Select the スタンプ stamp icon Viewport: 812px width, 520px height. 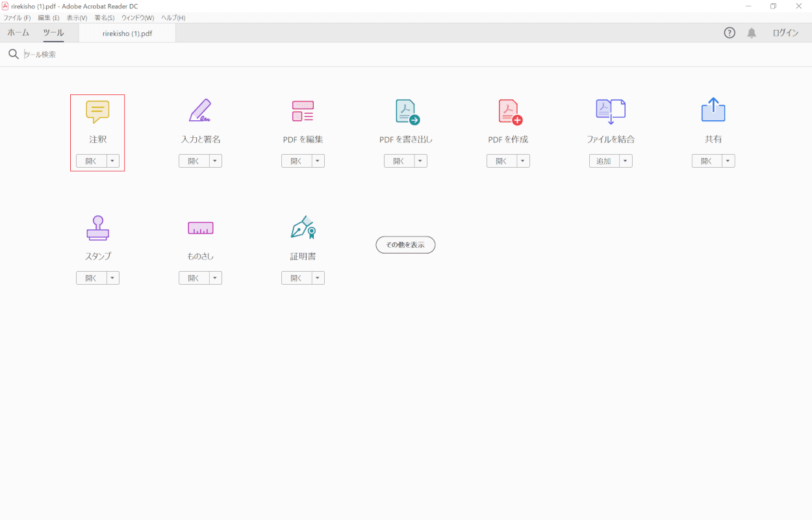pos(97,228)
